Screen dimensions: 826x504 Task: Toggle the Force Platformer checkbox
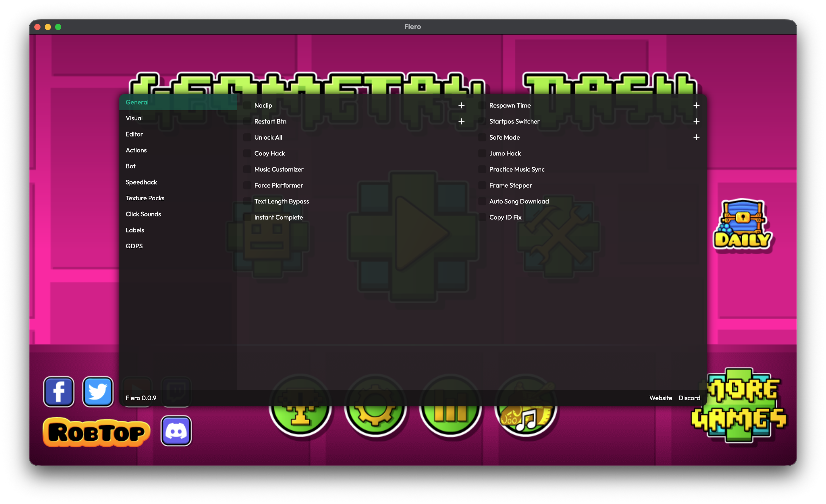tap(247, 186)
